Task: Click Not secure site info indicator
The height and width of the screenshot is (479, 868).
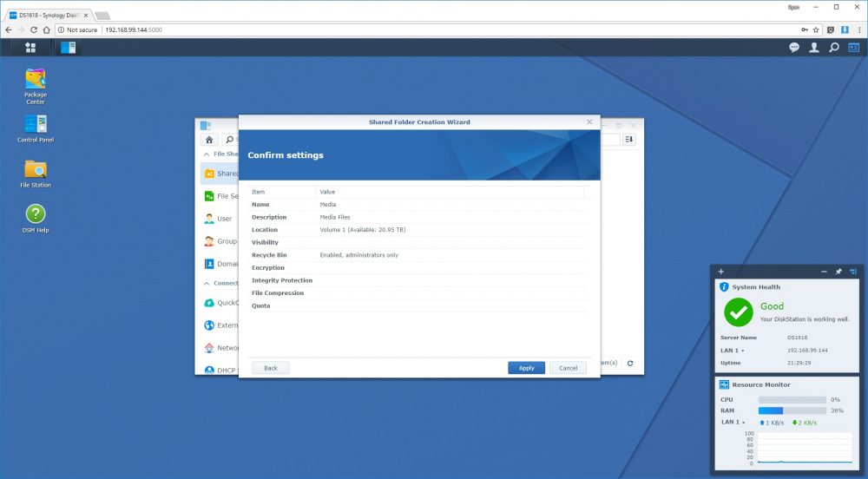Action: click(x=77, y=30)
